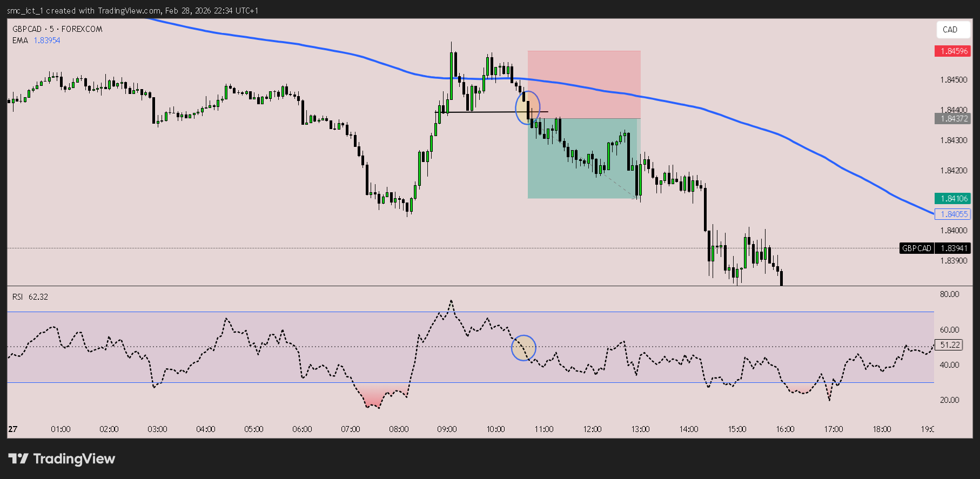Click the 51.22 RSI value label
Image resolution: width=980 pixels, height=479 pixels.
coord(949,345)
